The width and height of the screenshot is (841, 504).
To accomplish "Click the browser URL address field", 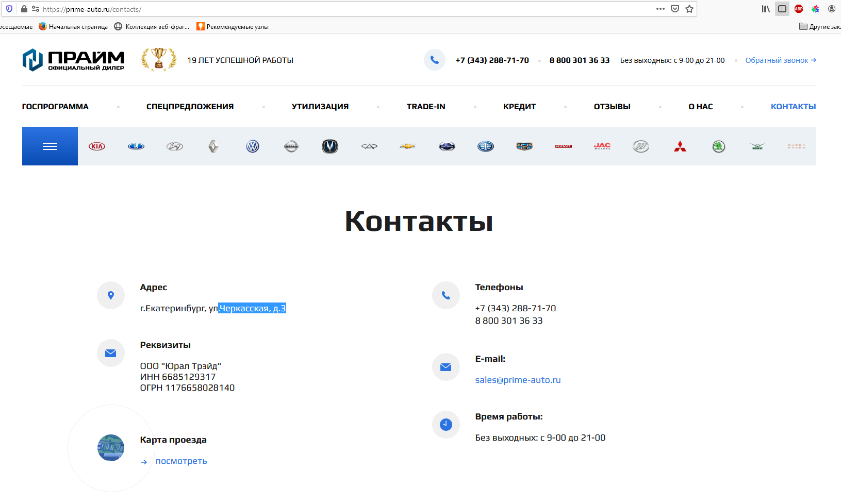I will coord(340,9).
